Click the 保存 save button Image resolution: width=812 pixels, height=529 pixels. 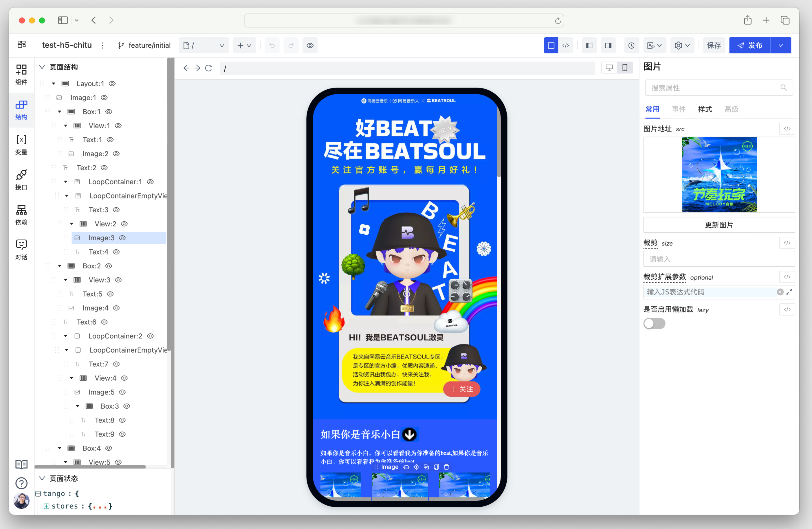(714, 45)
